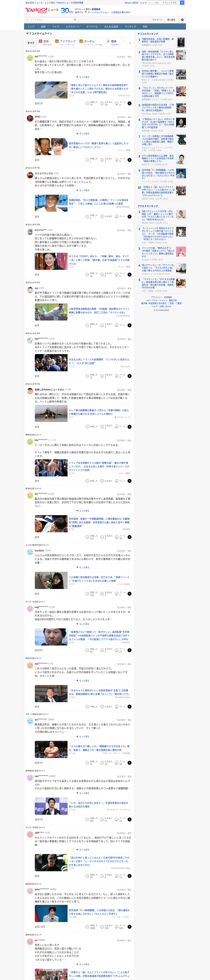Go to the ランキング tab
The image size is (210, 980).
[130, 27]
